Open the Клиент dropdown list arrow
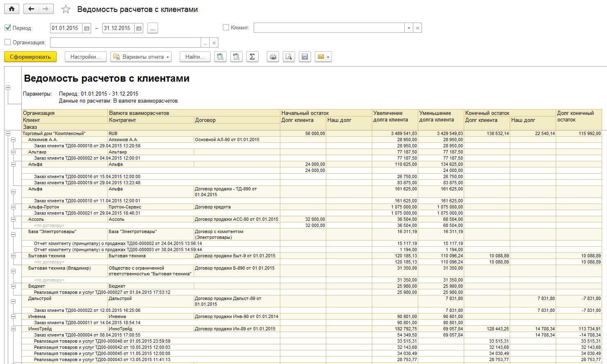Screen dimensions: 607x364 (x=409, y=28)
